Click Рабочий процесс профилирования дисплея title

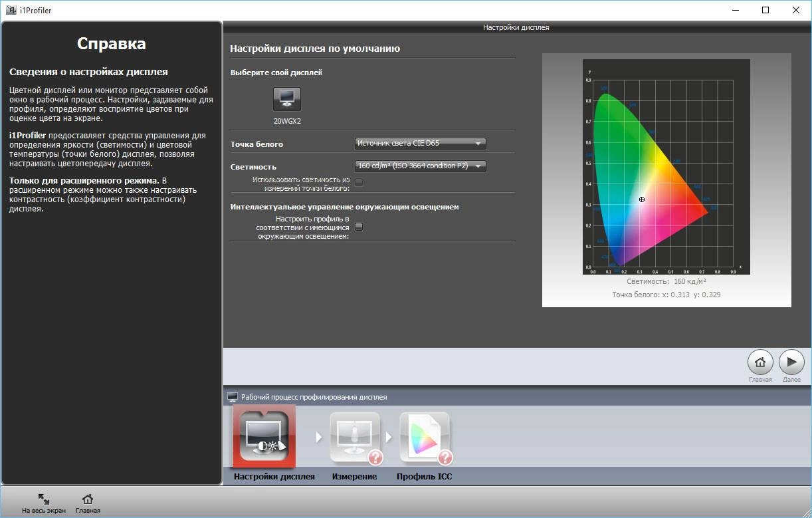pyautogui.click(x=314, y=397)
